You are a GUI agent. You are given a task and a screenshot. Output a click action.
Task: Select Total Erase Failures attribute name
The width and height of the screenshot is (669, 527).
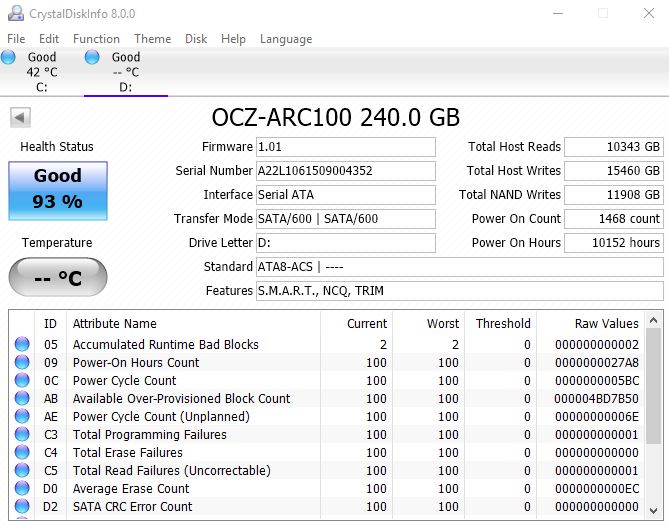(128, 452)
